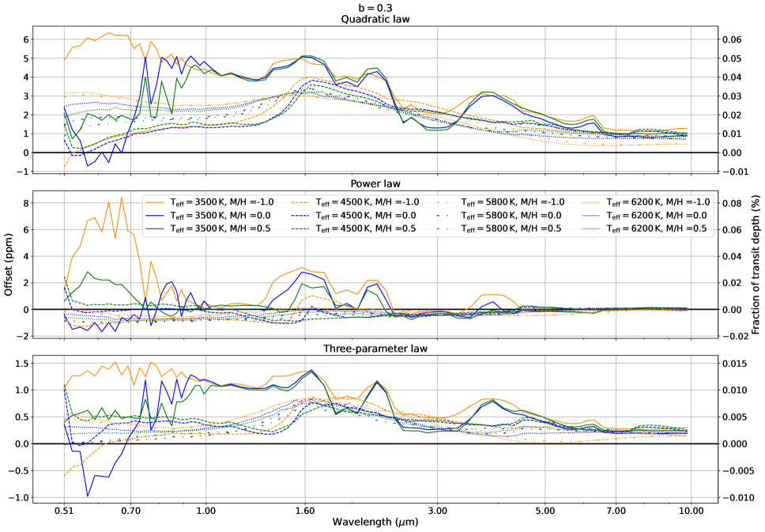Select the 'Quadratic law' panel title
Viewport: 765px width, 532px height.
point(375,19)
